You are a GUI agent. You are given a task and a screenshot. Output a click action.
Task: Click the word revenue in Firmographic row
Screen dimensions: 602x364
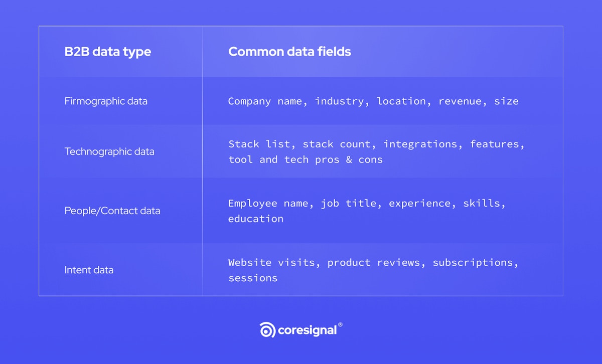pyautogui.click(x=460, y=101)
